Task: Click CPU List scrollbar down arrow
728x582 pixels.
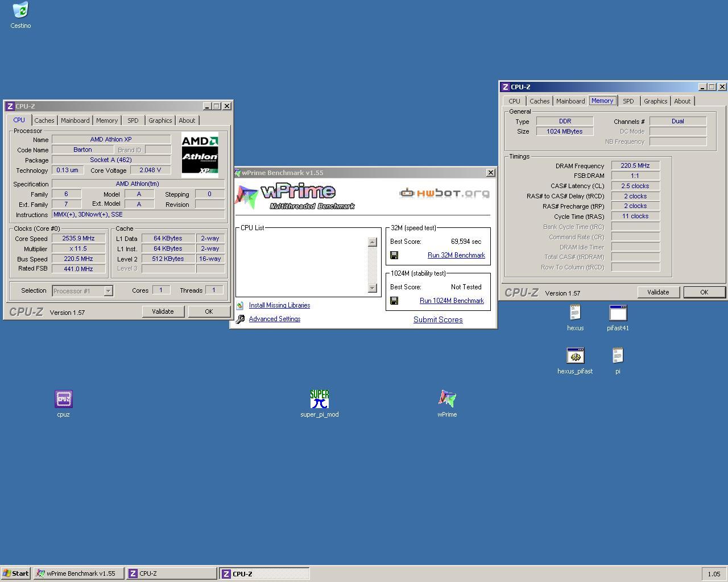Action: [373, 288]
